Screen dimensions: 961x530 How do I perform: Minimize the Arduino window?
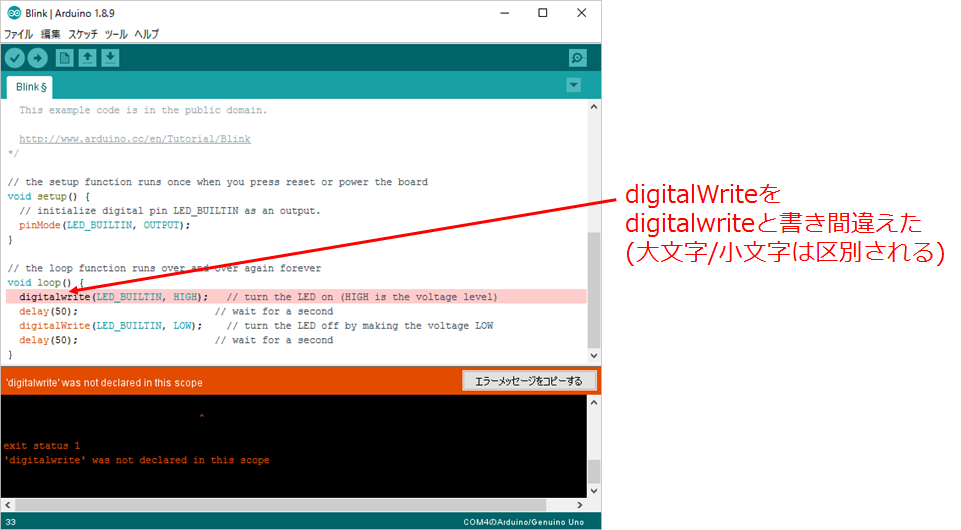[x=504, y=13]
